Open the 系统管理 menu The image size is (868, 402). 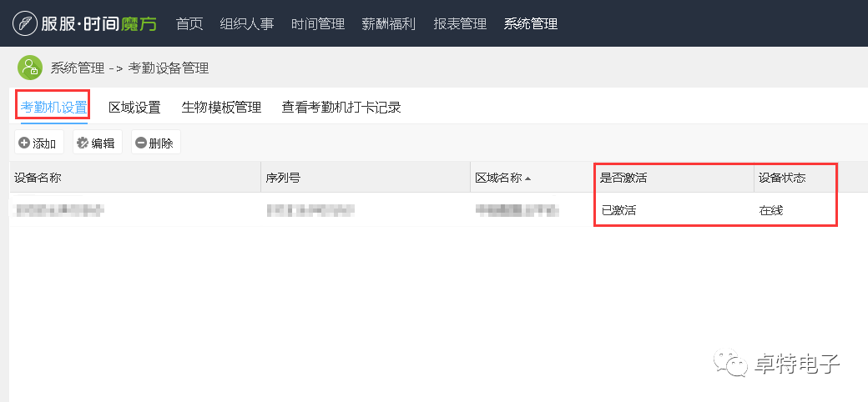(x=531, y=24)
